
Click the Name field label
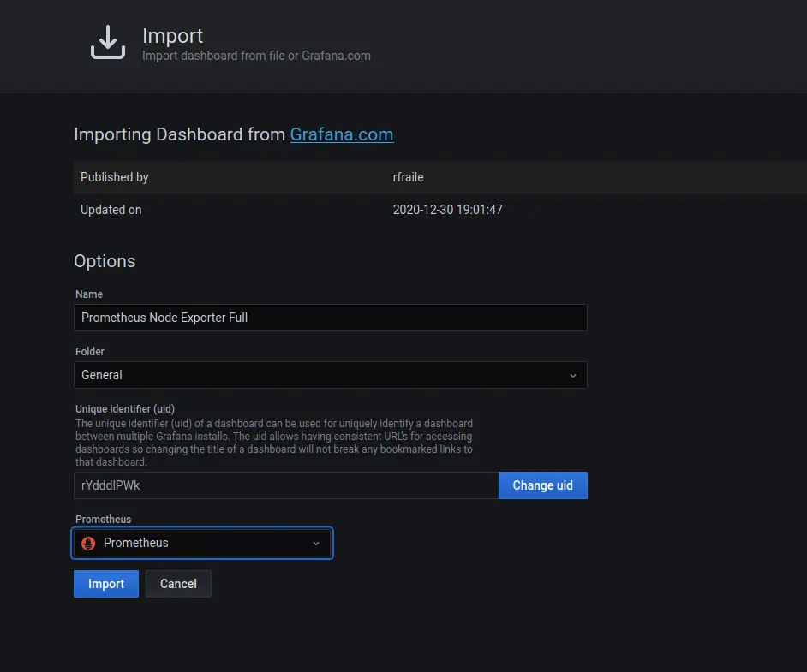(x=88, y=294)
